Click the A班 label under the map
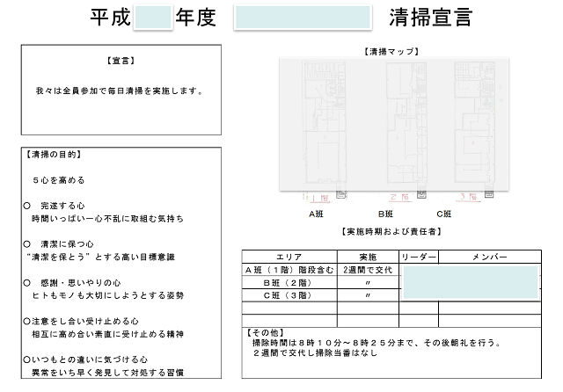The height and width of the screenshot is (392, 563). 316,214
